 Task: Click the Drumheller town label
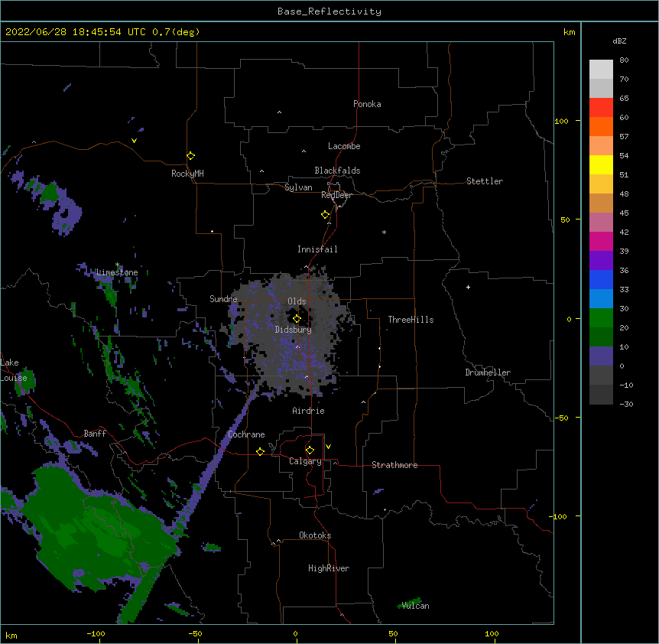(x=488, y=372)
